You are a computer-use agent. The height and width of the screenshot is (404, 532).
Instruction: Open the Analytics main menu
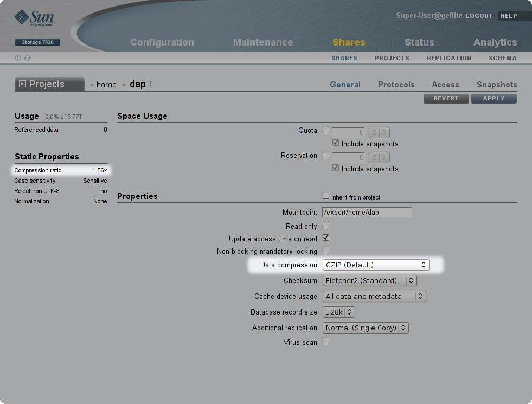[495, 42]
